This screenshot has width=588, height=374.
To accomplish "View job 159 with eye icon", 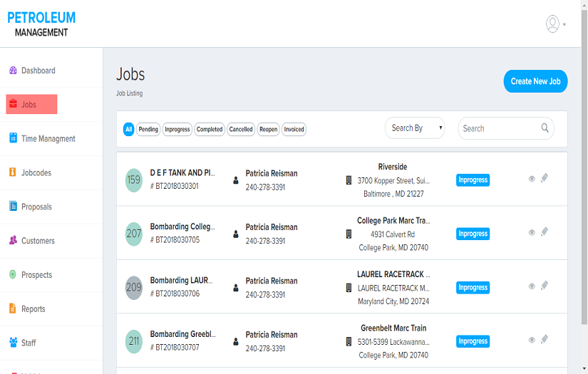I will (532, 179).
